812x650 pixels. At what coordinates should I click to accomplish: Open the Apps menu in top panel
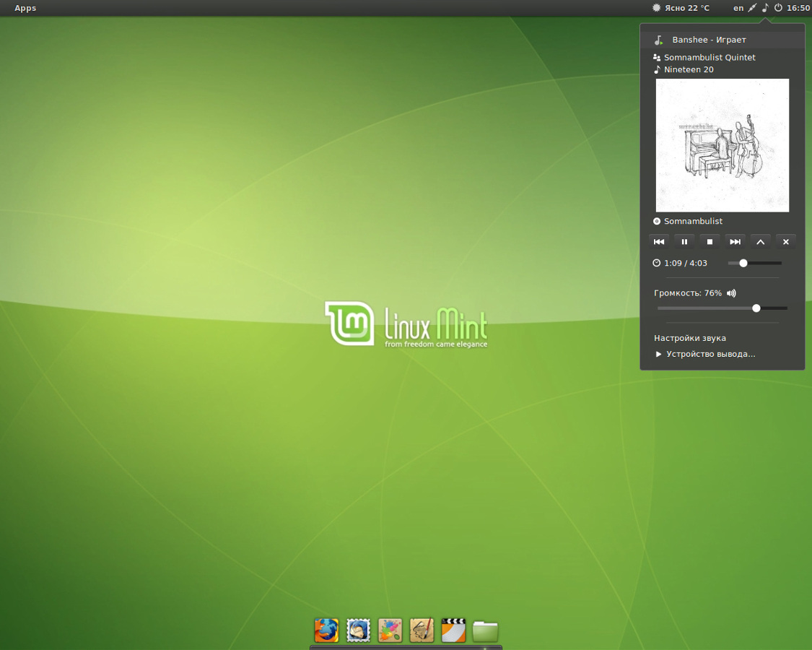click(25, 8)
